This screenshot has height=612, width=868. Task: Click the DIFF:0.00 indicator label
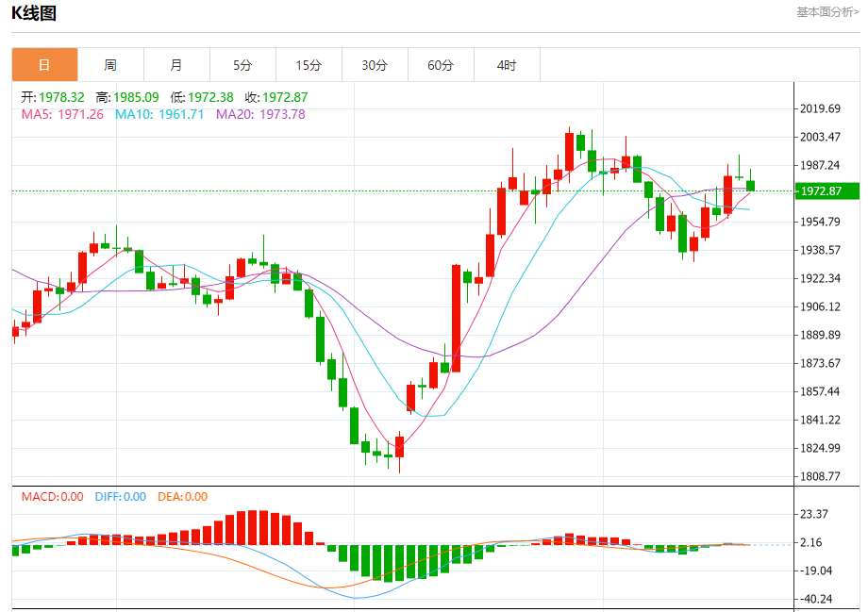[121, 497]
